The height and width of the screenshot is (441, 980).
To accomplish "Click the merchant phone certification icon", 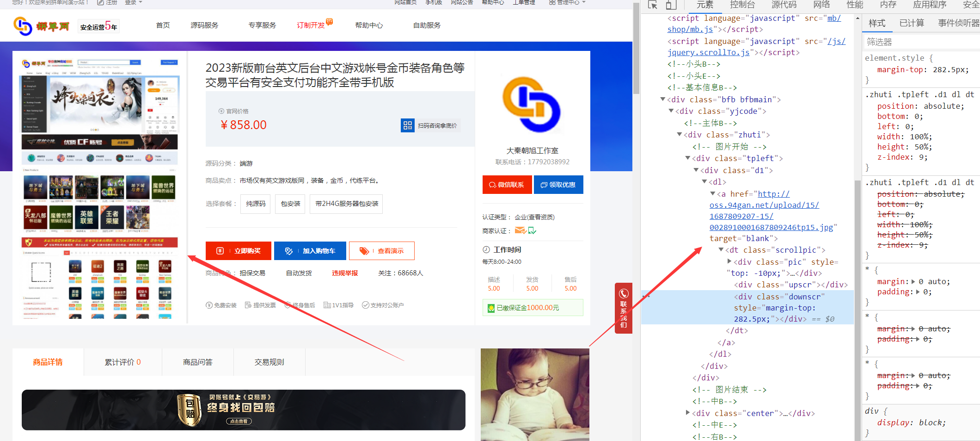I will click(532, 230).
